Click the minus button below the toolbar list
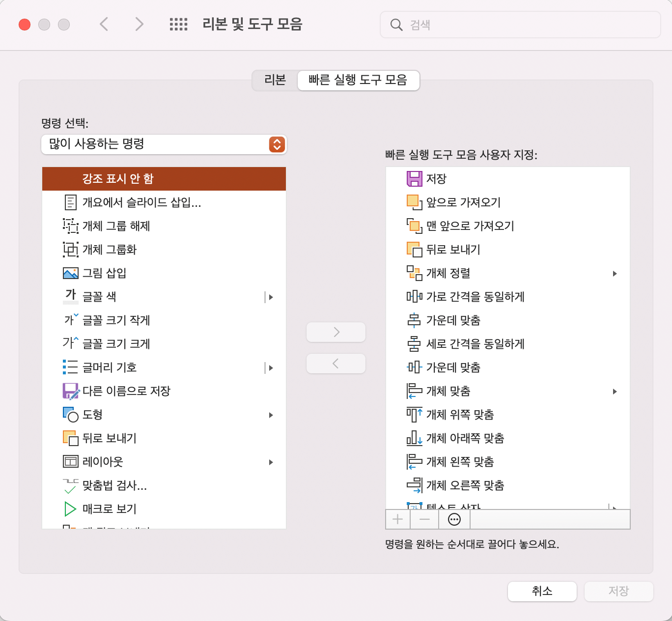 425,519
